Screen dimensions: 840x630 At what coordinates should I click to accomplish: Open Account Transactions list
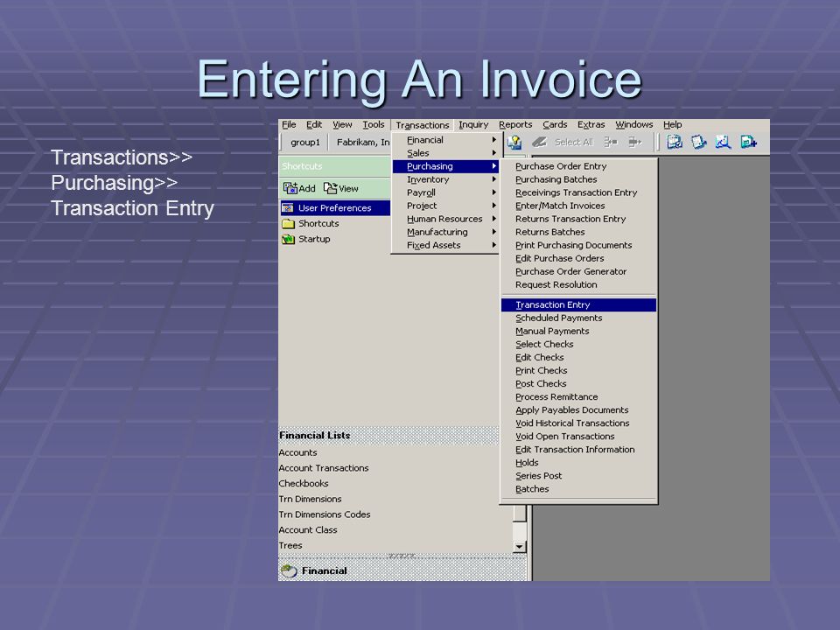[x=324, y=468]
